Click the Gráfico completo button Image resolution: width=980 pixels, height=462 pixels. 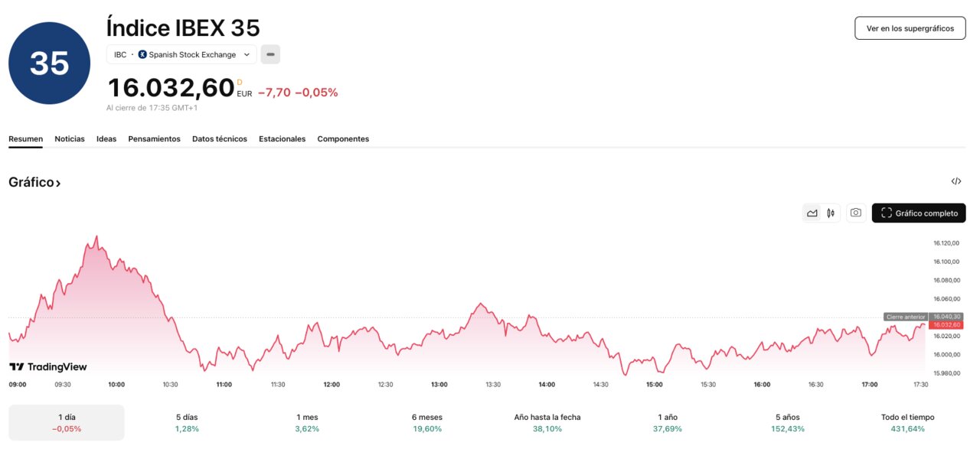coord(918,213)
